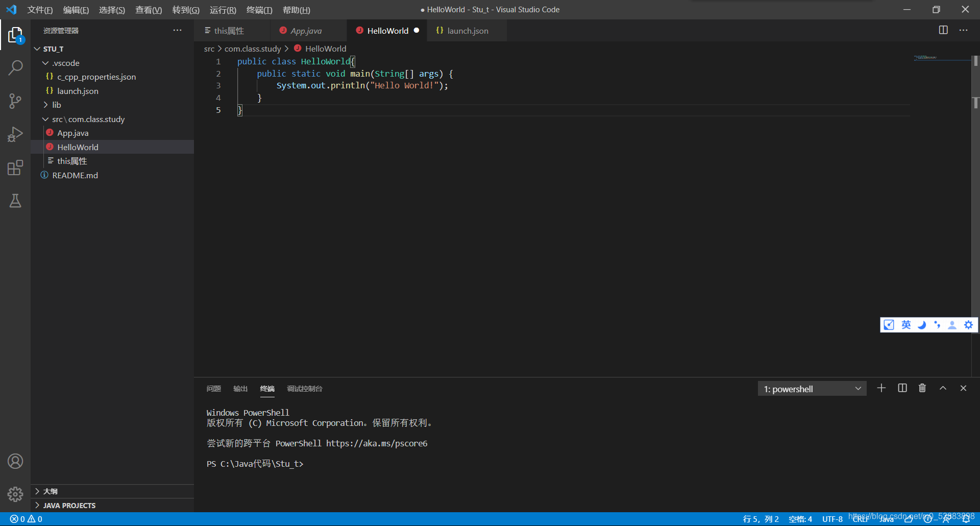980x526 pixels.
Task: Open the Search view in activity bar
Action: (x=15, y=67)
